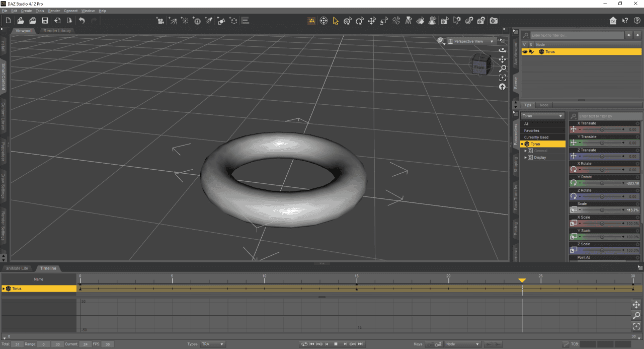This screenshot has height=349, width=644.
Task: Toggle visibility of the Torus node
Action: [525, 51]
